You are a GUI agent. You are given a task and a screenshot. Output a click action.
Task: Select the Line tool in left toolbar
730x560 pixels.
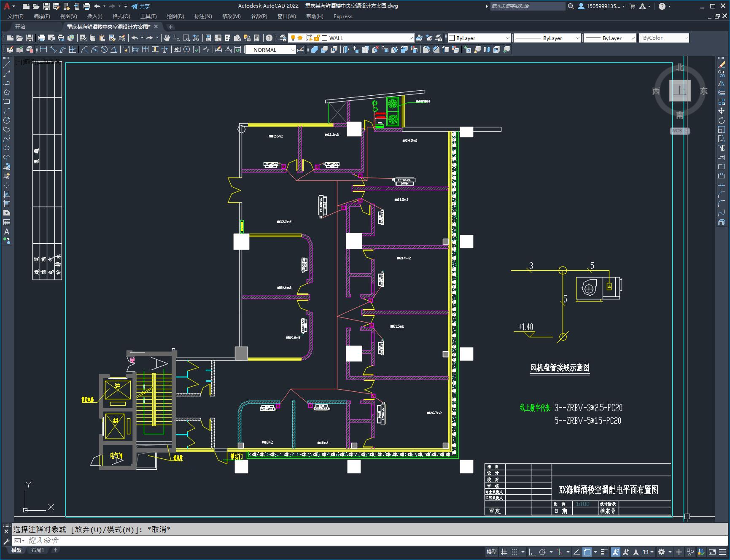tap(7, 65)
